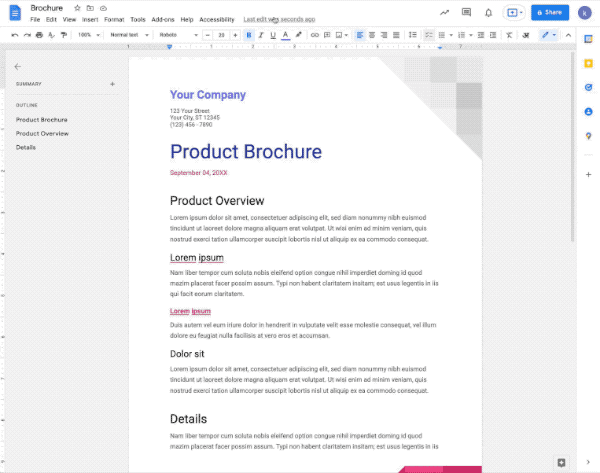Open the View menu
The width and height of the screenshot is (600, 473).
pos(69,20)
